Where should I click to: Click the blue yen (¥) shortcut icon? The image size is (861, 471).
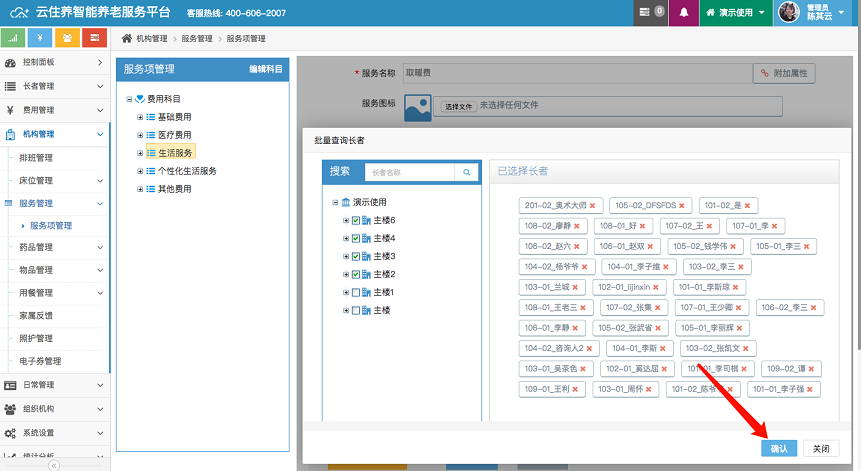coord(40,38)
